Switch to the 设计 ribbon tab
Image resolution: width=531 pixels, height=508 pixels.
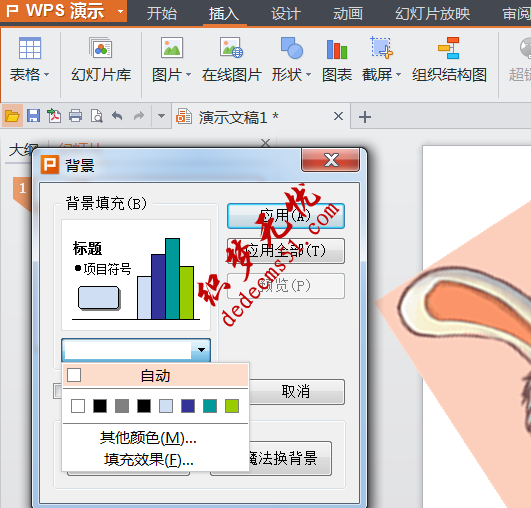(x=286, y=14)
